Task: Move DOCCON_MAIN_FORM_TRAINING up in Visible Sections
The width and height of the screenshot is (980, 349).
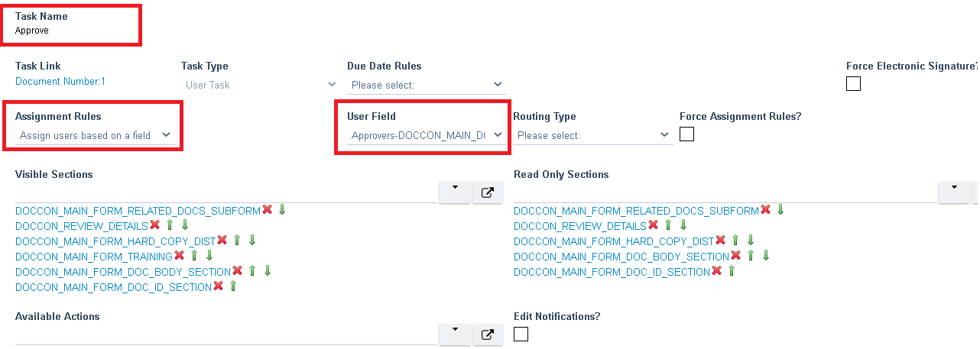Action: pos(194,256)
